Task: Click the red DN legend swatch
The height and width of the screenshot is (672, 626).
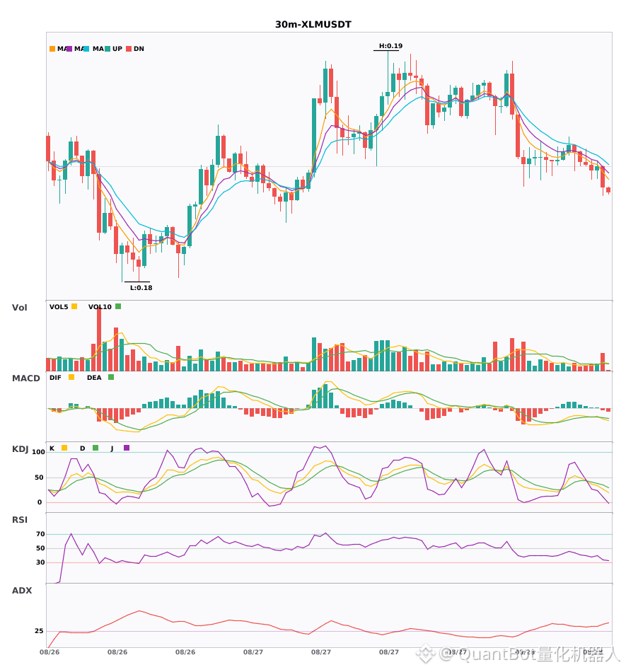Action: coord(129,49)
